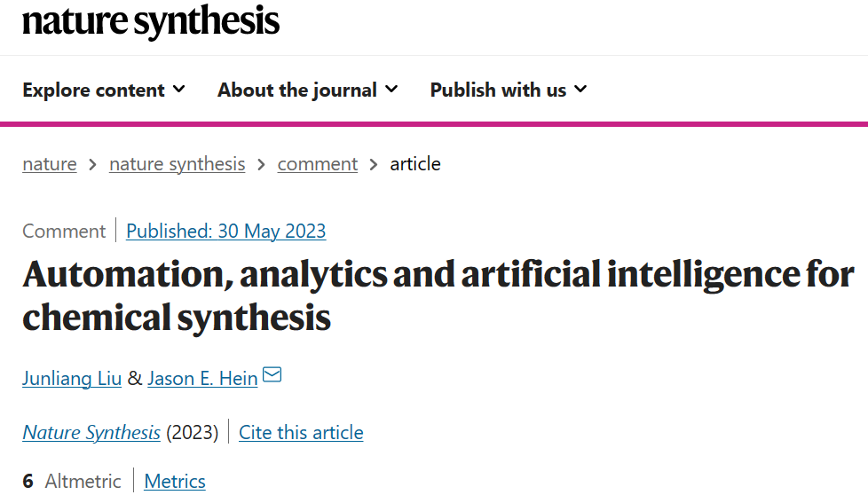Viewport: 868px width, 495px height.
Task: Jump to Cite this article
Action: (301, 433)
